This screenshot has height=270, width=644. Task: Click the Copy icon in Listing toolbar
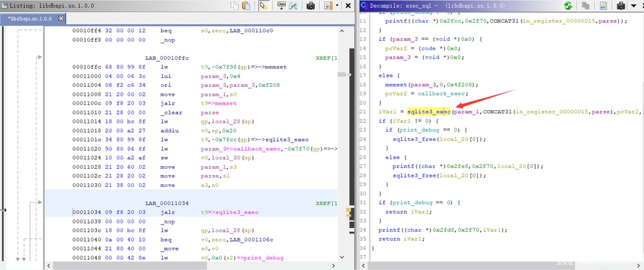pyautogui.click(x=235, y=6)
